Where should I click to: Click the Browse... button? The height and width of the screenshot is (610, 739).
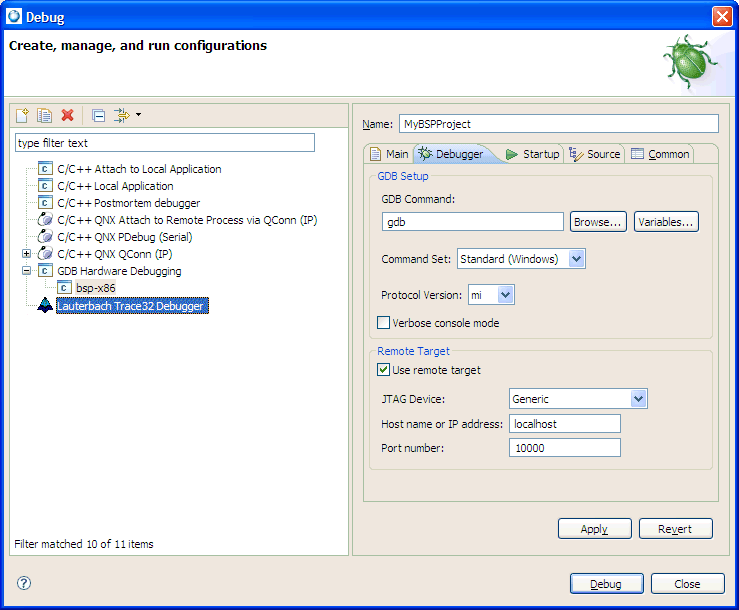click(599, 222)
